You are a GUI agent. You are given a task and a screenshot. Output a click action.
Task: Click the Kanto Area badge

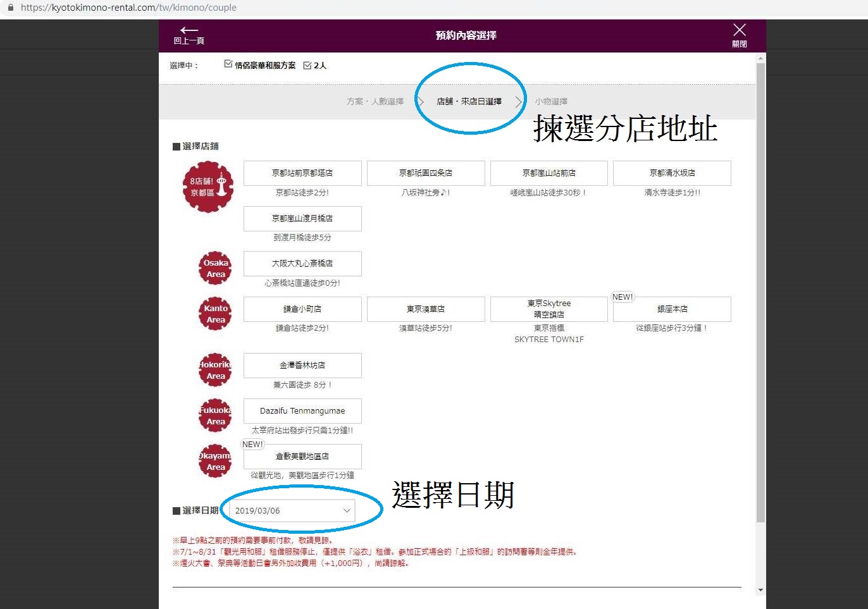click(215, 314)
